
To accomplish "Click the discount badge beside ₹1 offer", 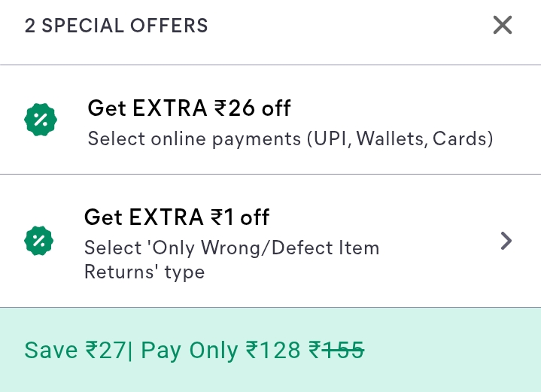I will (39, 241).
